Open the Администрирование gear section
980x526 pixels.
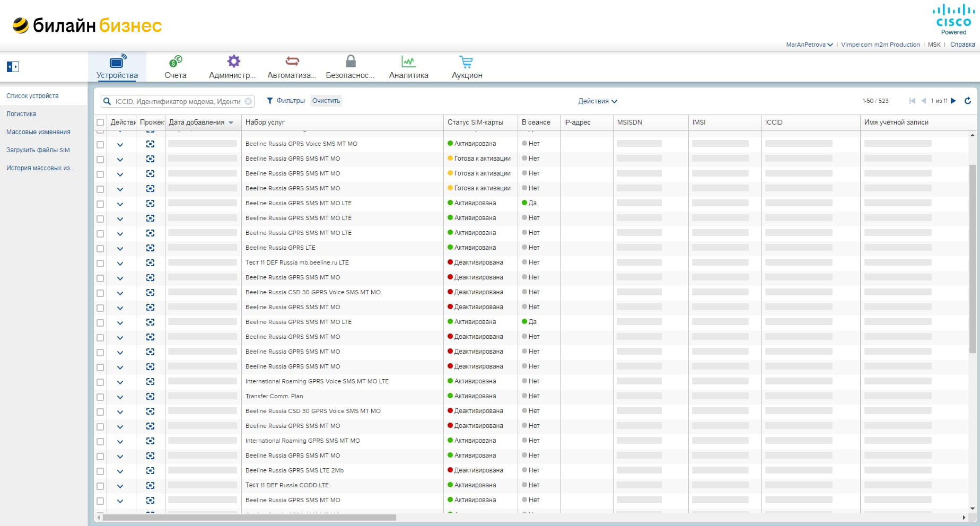pos(232,67)
